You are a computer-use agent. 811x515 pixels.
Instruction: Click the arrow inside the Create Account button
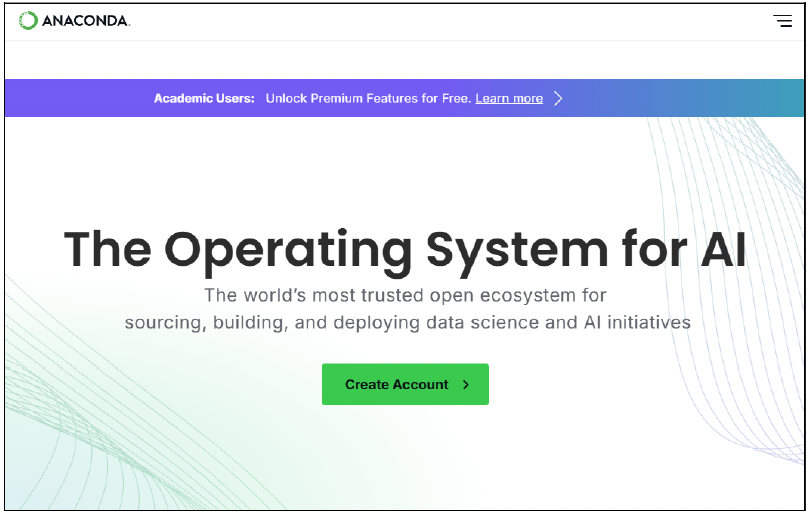(x=466, y=384)
